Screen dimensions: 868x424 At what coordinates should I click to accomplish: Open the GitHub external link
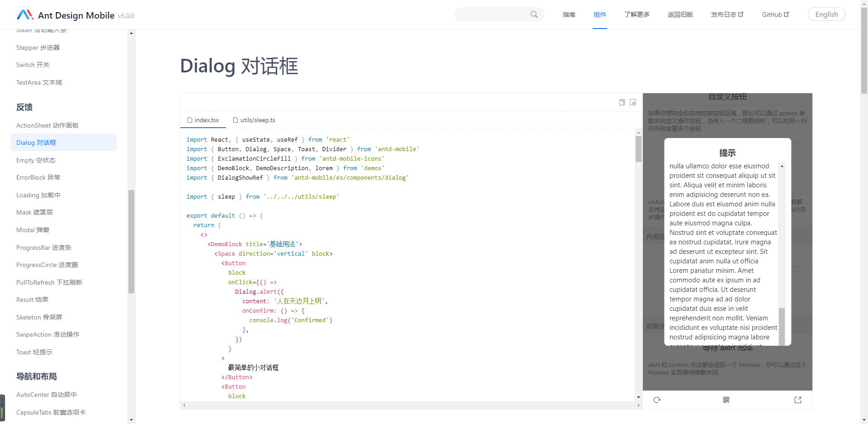click(775, 14)
